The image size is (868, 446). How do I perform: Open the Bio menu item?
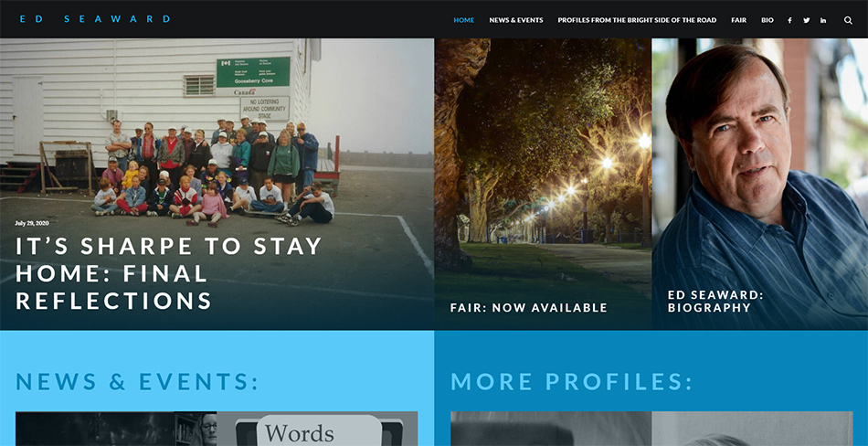point(767,20)
